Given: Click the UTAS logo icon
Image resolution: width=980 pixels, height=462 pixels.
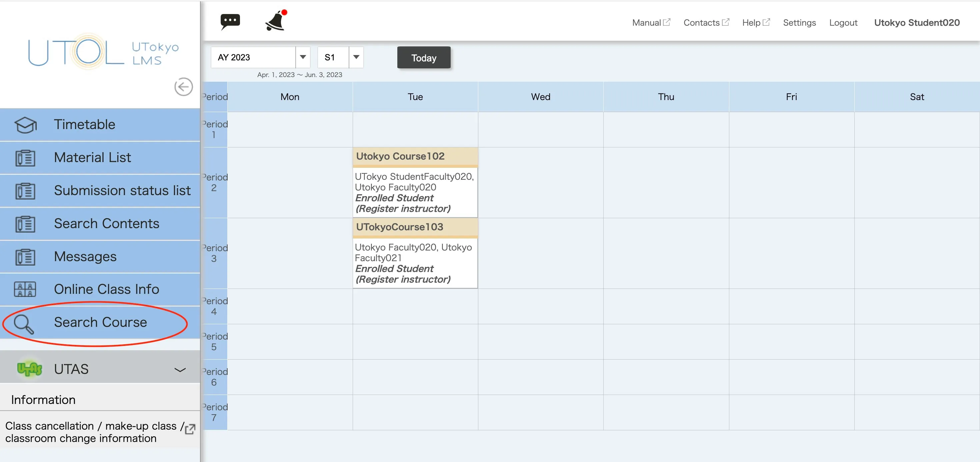Looking at the screenshot, I should [29, 369].
